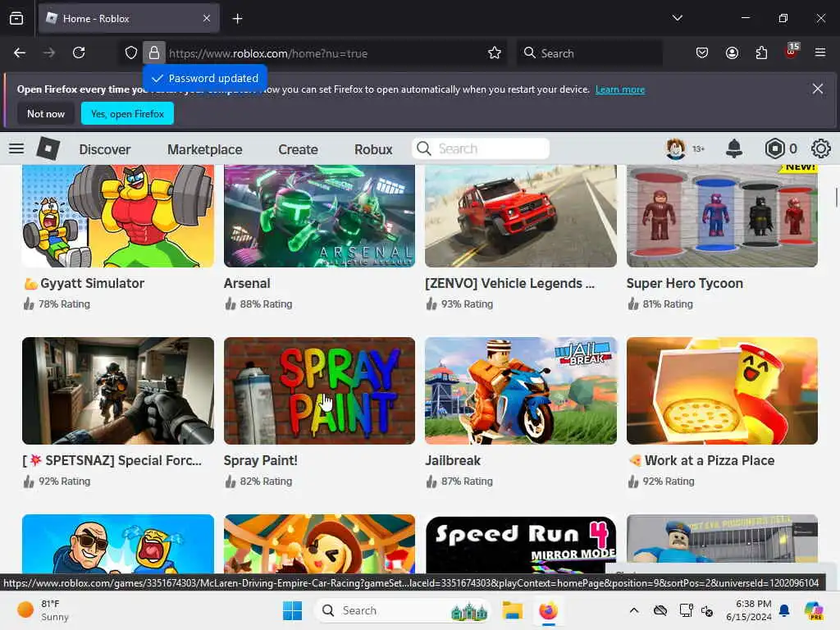Click the 93% Rating text
Viewport: 840px width, 630px height.
(x=467, y=304)
